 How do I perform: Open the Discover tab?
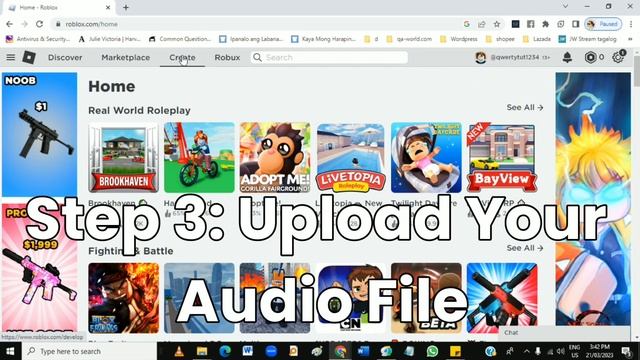coord(65,58)
